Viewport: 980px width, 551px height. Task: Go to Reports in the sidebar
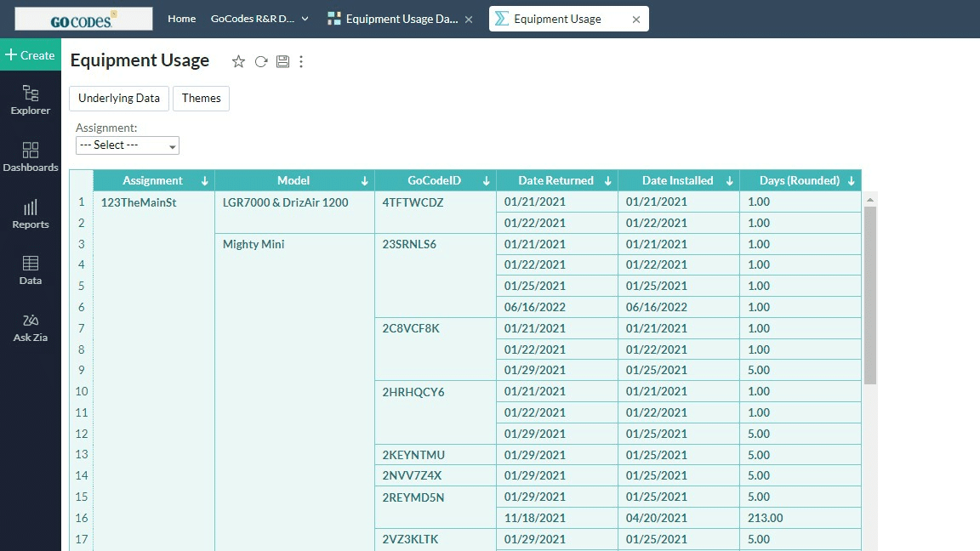click(x=31, y=213)
